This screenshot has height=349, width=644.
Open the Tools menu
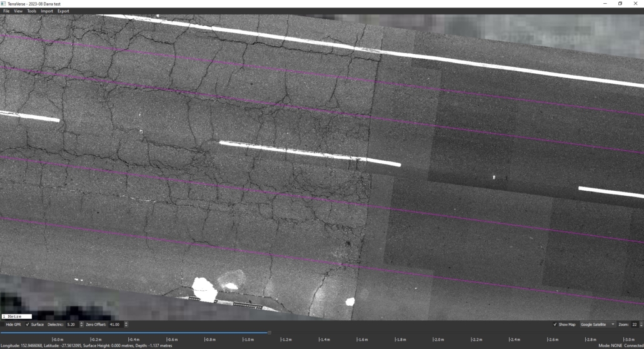[x=31, y=11]
